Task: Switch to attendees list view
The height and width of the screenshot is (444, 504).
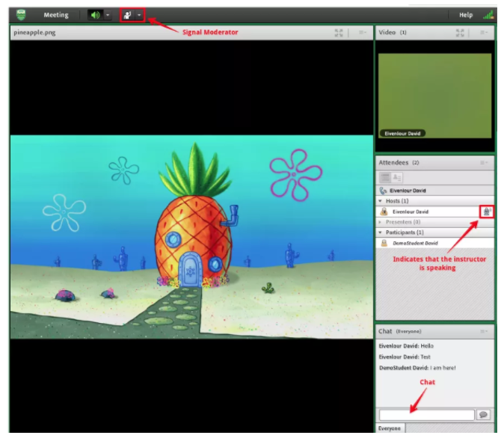Action: click(x=385, y=177)
